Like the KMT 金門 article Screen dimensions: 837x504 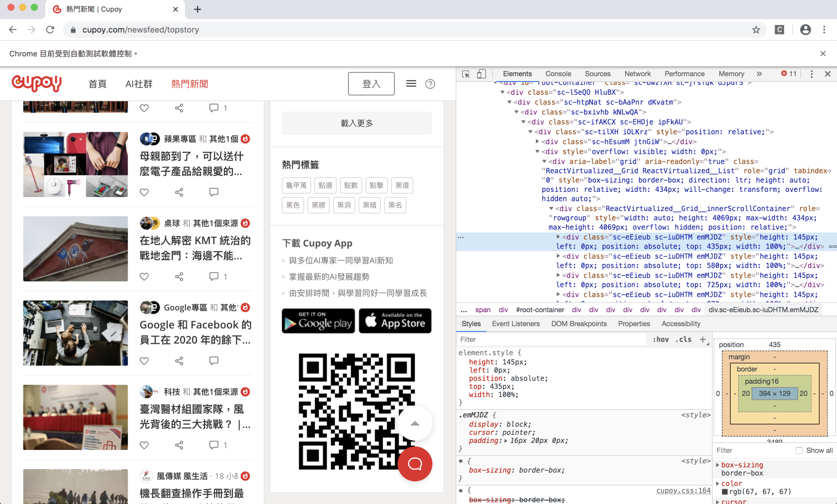pyautogui.click(x=144, y=276)
